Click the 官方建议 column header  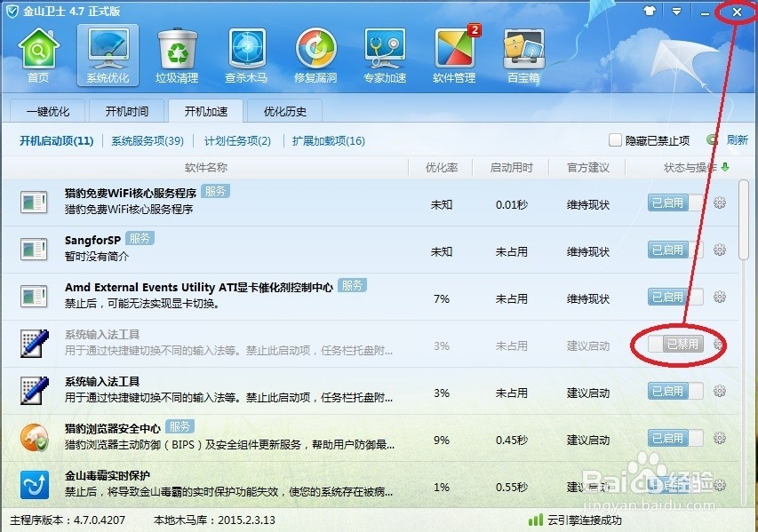tap(588, 168)
